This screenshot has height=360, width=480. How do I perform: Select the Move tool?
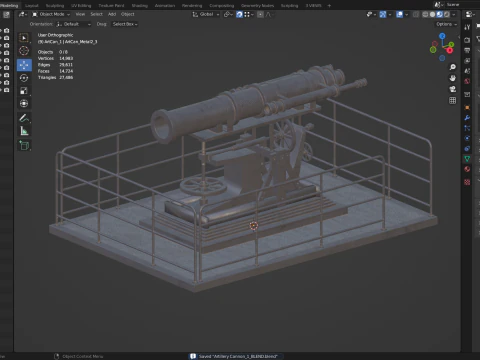coord(24,65)
